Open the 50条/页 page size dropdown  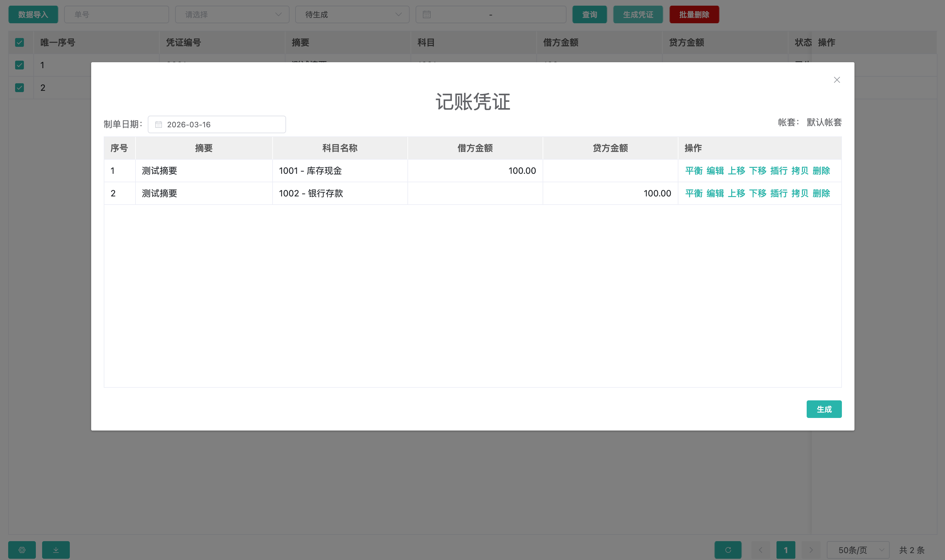point(858,550)
